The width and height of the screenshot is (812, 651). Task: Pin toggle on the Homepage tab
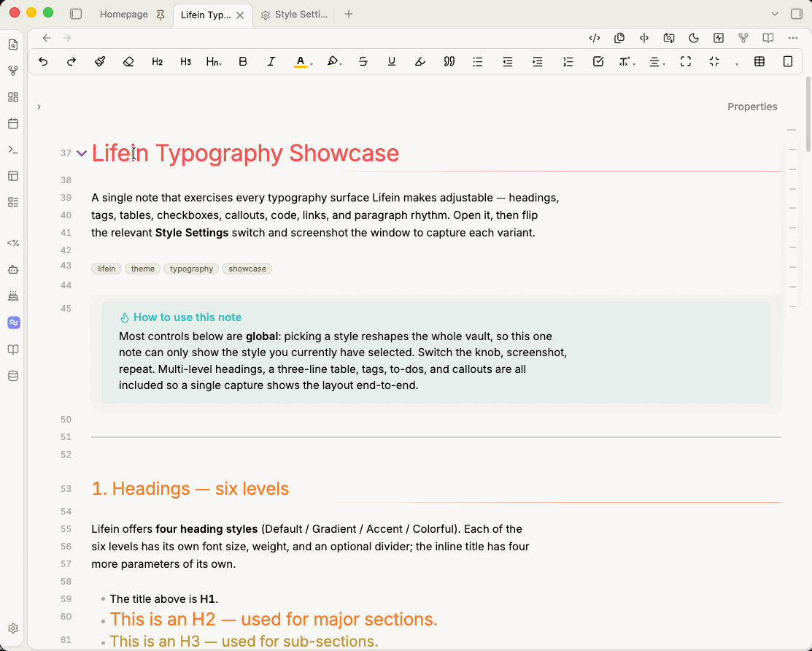click(161, 15)
